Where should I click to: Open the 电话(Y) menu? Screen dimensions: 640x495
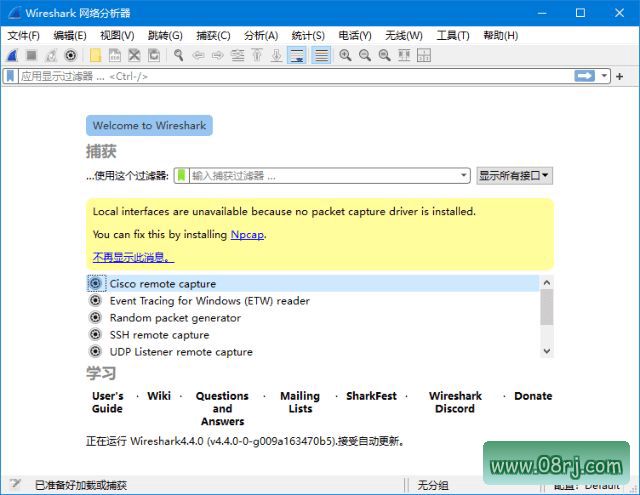click(x=355, y=36)
